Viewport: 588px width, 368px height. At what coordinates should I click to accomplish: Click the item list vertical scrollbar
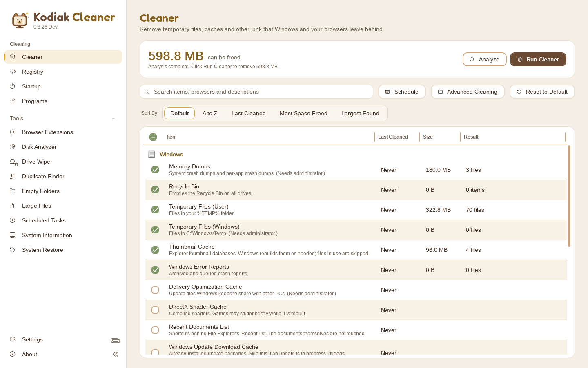tap(569, 196)
